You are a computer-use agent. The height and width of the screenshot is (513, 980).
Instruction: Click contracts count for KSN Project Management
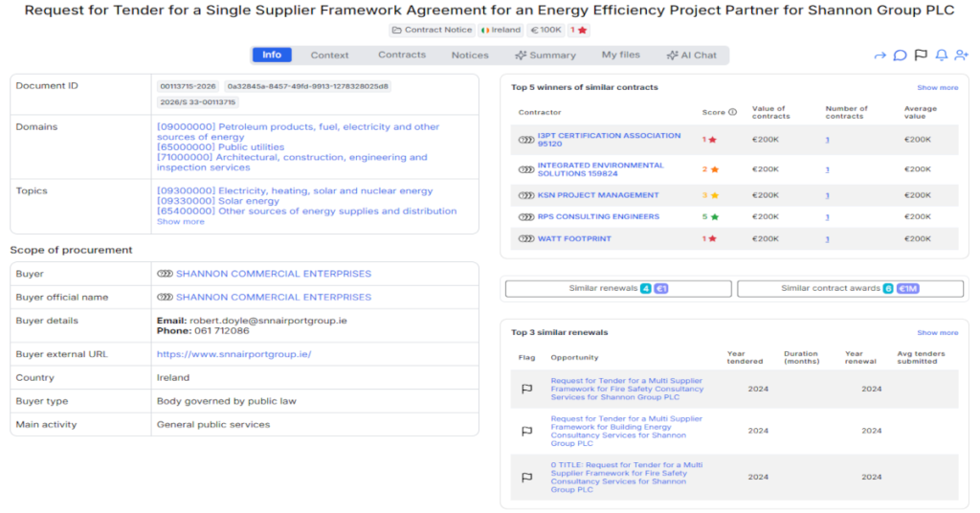coord(828,195)
